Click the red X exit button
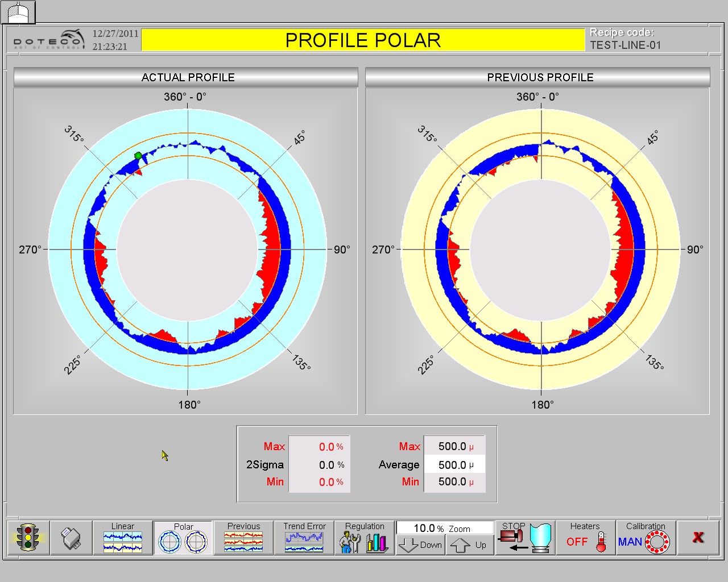 click(x=698, y=538)
